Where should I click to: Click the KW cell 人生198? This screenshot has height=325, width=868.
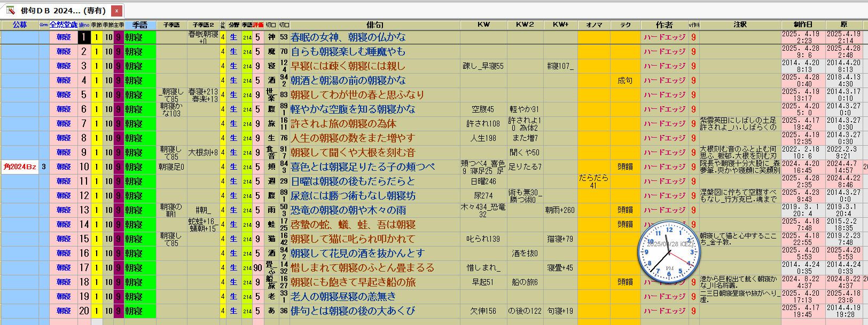coord(483,138)
